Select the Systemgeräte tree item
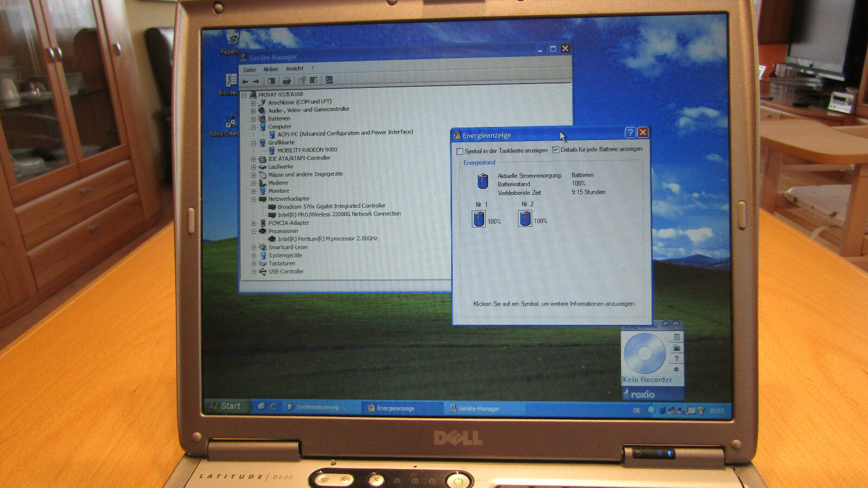This screenshot has height=488, width=868. point(286,256)
